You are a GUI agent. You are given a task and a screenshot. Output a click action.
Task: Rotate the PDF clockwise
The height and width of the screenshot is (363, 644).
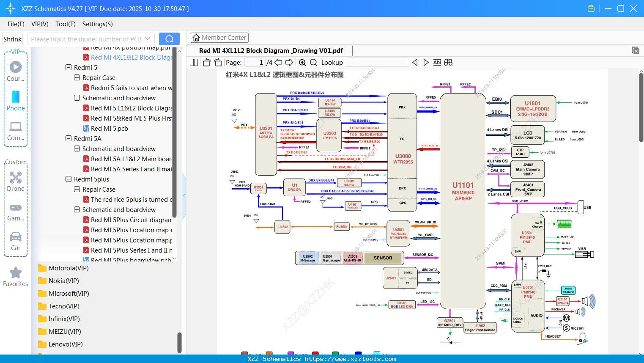[x=217, y=62]
